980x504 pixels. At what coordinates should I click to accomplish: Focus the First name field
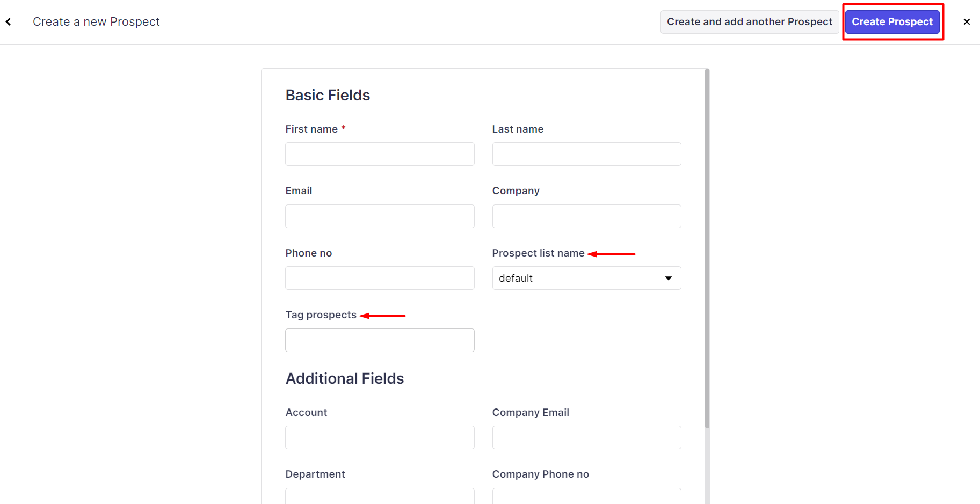[x=380, y=154]
